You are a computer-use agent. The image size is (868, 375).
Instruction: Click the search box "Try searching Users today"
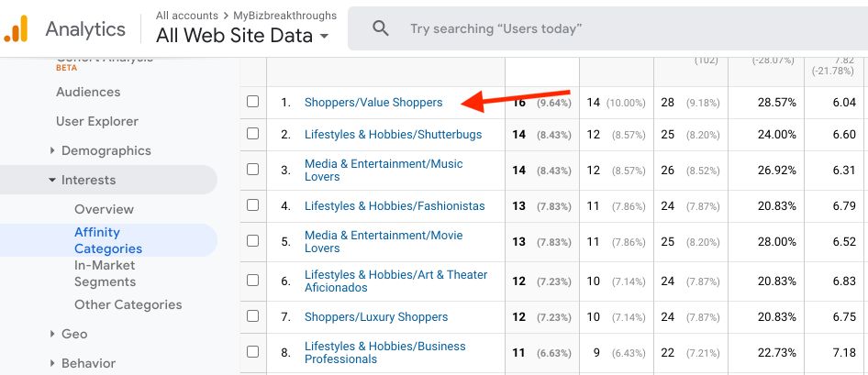[x=607, y=28]
